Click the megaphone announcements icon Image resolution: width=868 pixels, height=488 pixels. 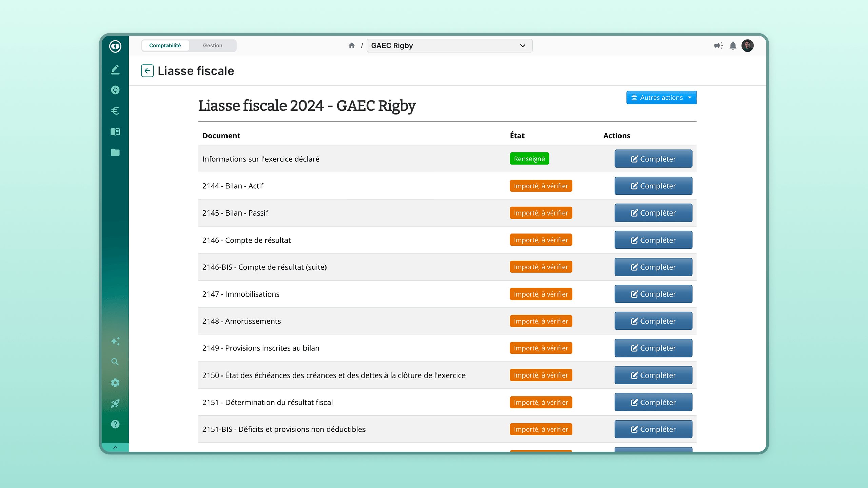718,46
